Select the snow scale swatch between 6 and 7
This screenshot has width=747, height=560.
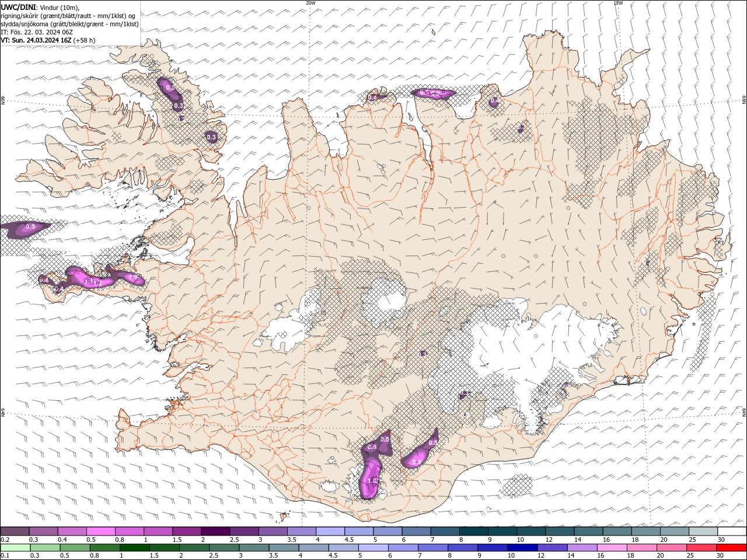click(x=416, y=531)
